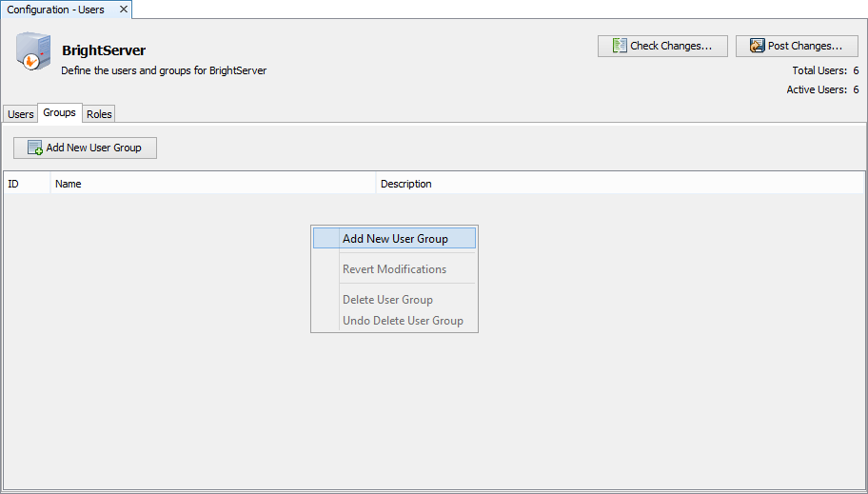The image size is (868, 494).
Task: Click the BrightServer server icon
Action: (31, 52)
